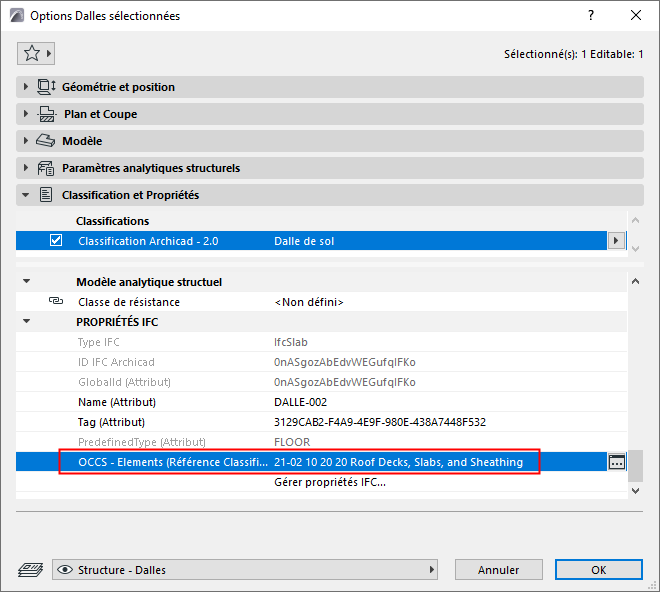660x592 pixels.
Task: Click the Plan et Coupe panel icon
Action: (x=46, y=114)
